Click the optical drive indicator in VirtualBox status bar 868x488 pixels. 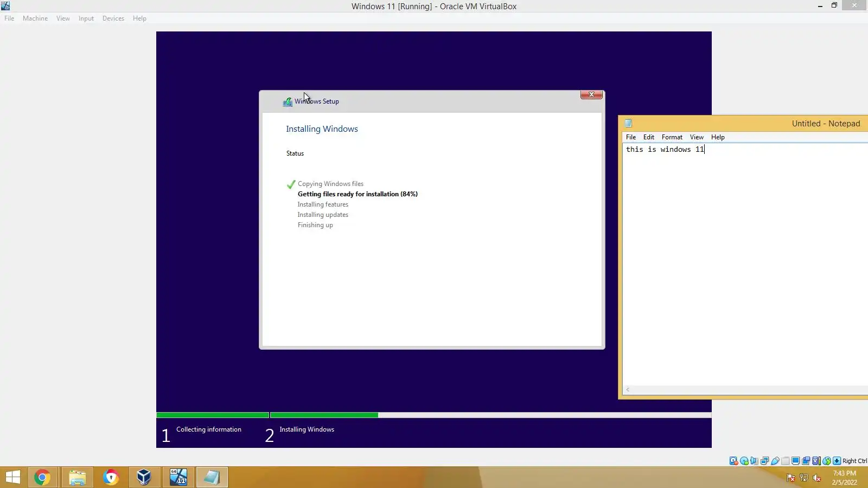744,461
